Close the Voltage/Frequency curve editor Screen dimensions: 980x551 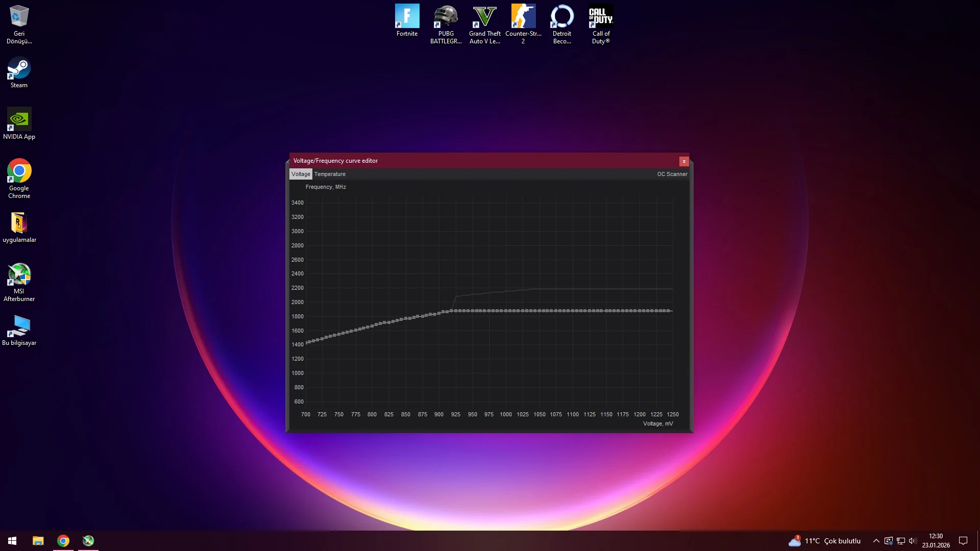[684, 161]
